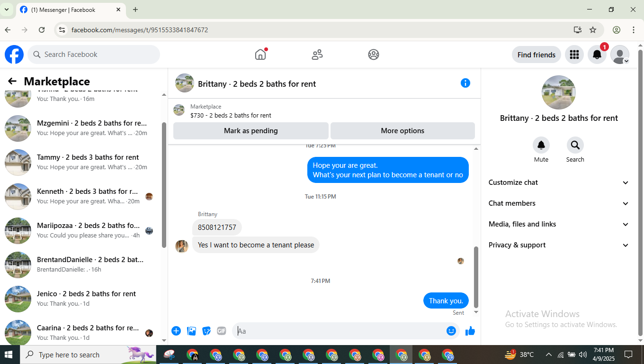The image size is (644, 364).
Task: Open the Facebook Home feed icon
Action: [260, 55]
